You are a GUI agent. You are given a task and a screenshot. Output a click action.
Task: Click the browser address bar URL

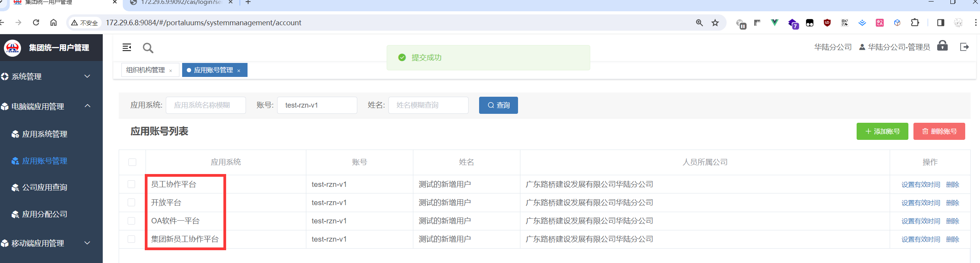point(204,23)
